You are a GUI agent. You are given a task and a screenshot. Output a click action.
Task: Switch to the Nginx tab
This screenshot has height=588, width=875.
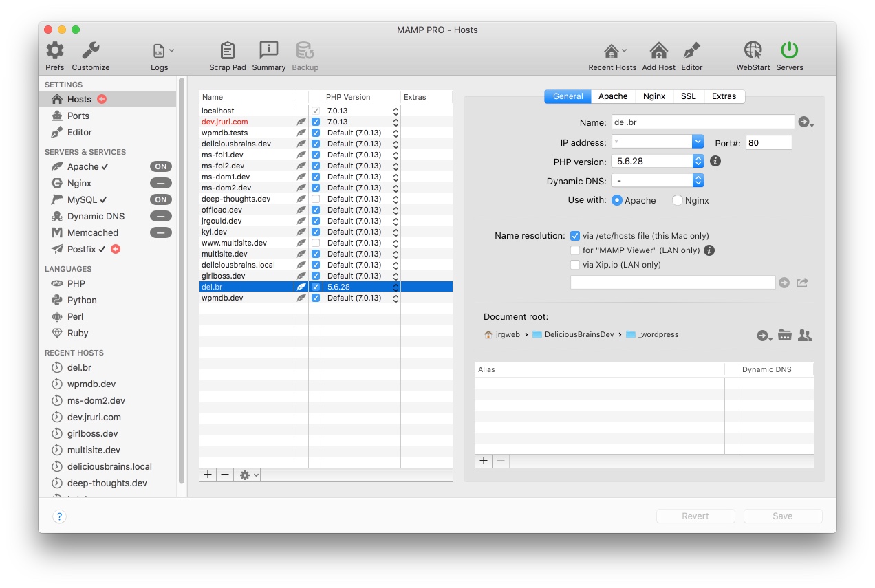[x=654, y=96]
